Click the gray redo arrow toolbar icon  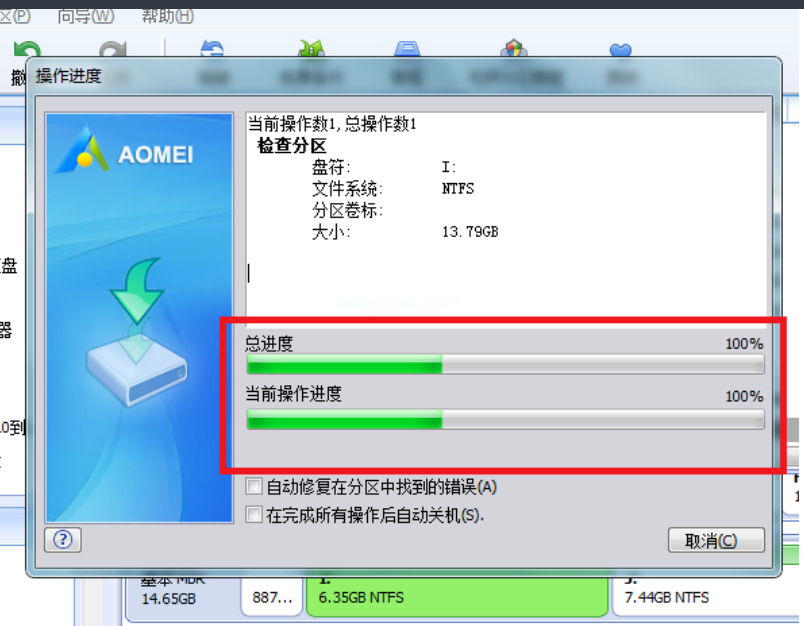coord(113,50)
